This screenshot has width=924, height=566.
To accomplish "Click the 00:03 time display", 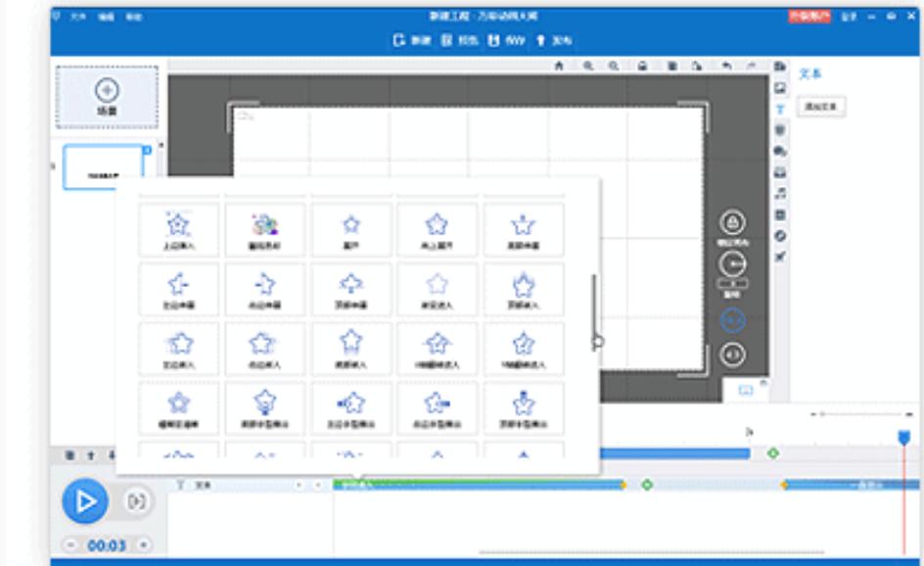I will (107, 545).
